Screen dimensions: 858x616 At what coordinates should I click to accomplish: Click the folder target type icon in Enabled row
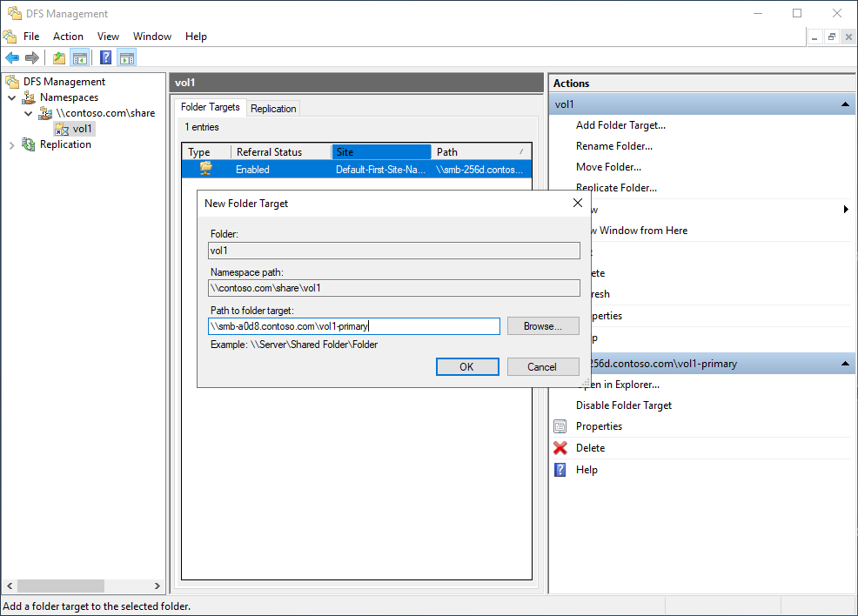pos(205,168)
